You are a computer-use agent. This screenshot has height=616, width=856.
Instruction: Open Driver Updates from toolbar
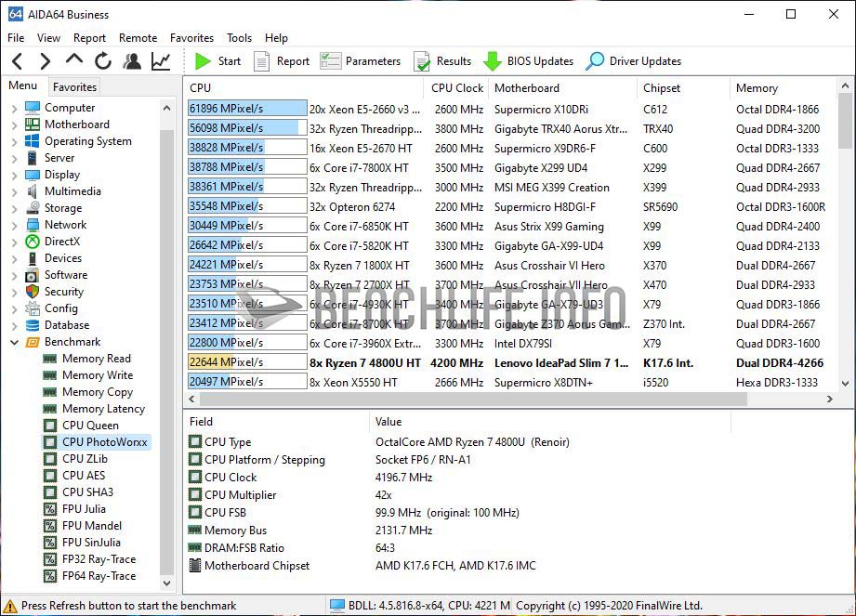[633, 61]
